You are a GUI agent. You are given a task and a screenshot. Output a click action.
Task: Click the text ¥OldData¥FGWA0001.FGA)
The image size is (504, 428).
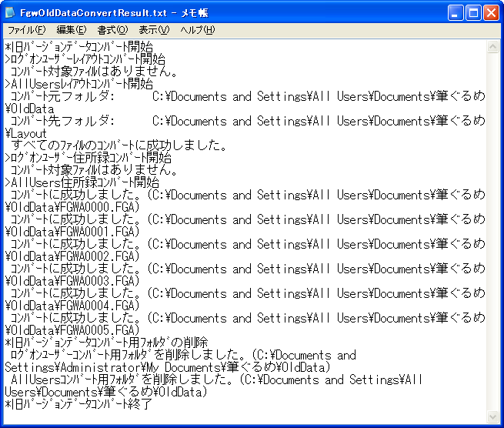72,232
